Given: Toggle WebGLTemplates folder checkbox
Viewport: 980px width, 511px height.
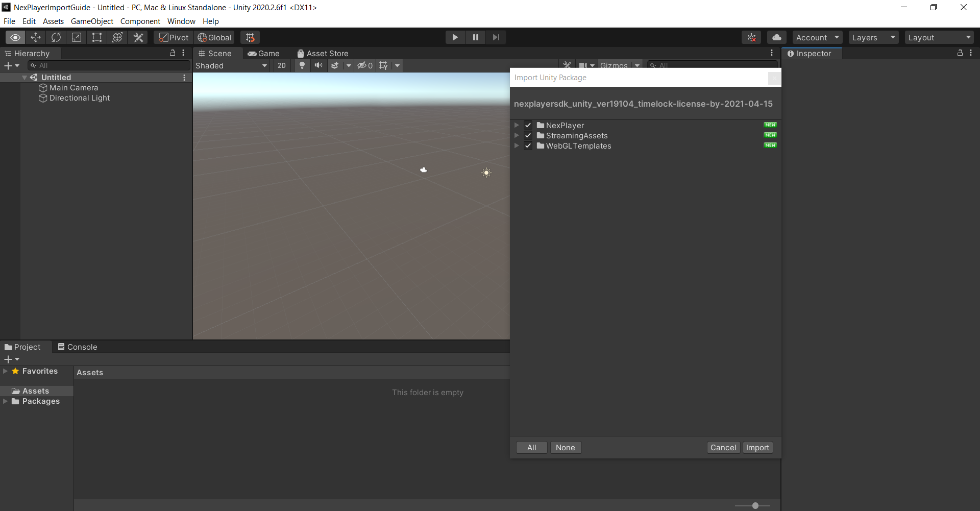Looking at the screenshot, I should coord(528,145).
